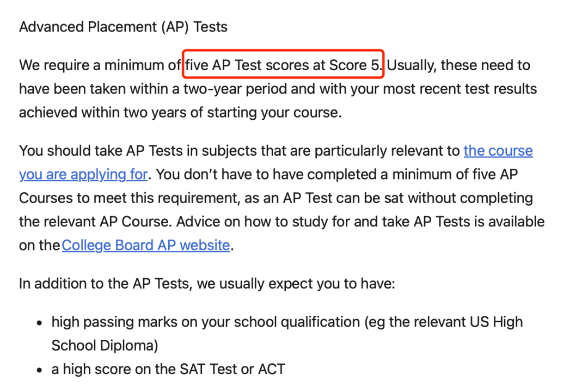Click the red-boxed 'five AP Test scores at Score 5' text

click(283, 65)
